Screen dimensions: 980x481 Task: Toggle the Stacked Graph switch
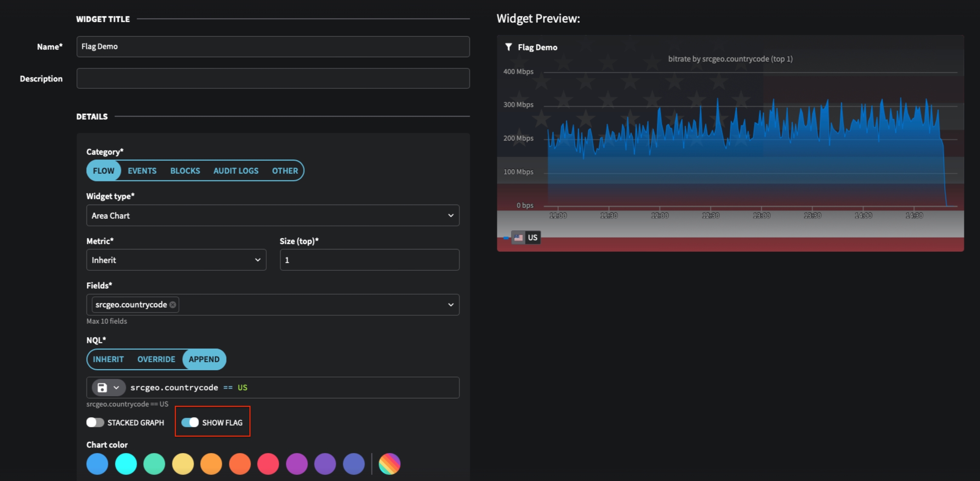(95, 422)
